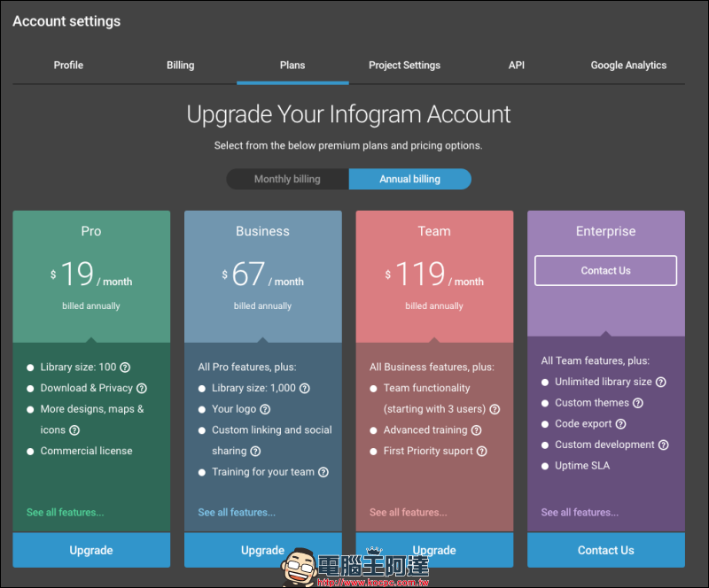Open Google Analytics tab
709x588 pixels.
628,65
